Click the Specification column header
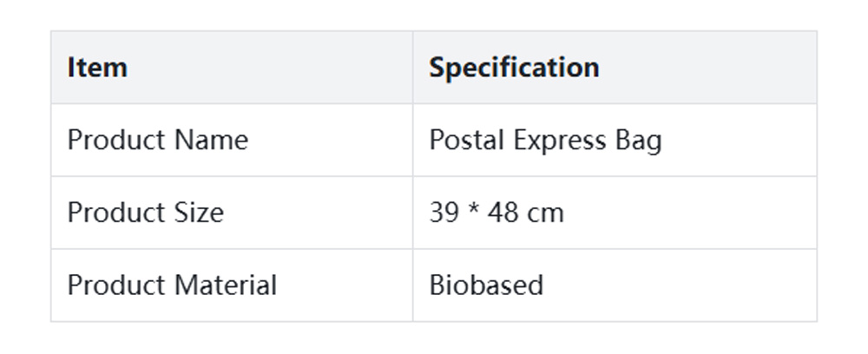868x354 pixels. [514, 68]
